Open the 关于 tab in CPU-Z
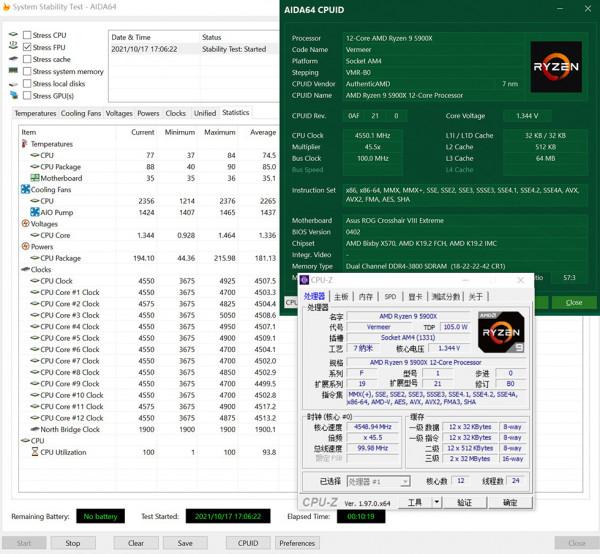Screen dimensions: 600x554 point(476,297)
